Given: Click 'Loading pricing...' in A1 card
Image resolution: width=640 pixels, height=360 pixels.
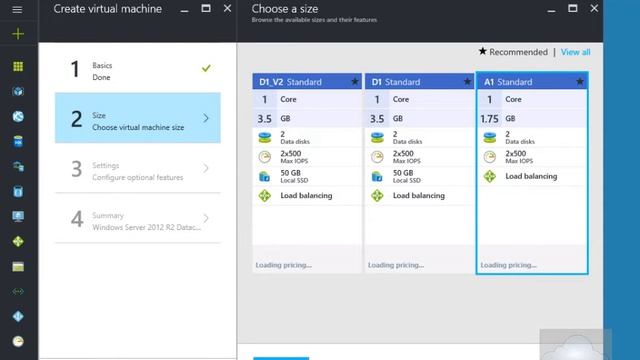Looking at the screenshot, I should pos(509,265).
